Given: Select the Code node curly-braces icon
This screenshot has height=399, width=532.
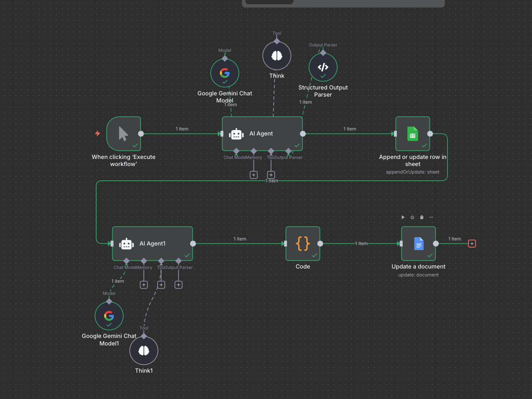Looking at the screenshot, I should [302, 243].
